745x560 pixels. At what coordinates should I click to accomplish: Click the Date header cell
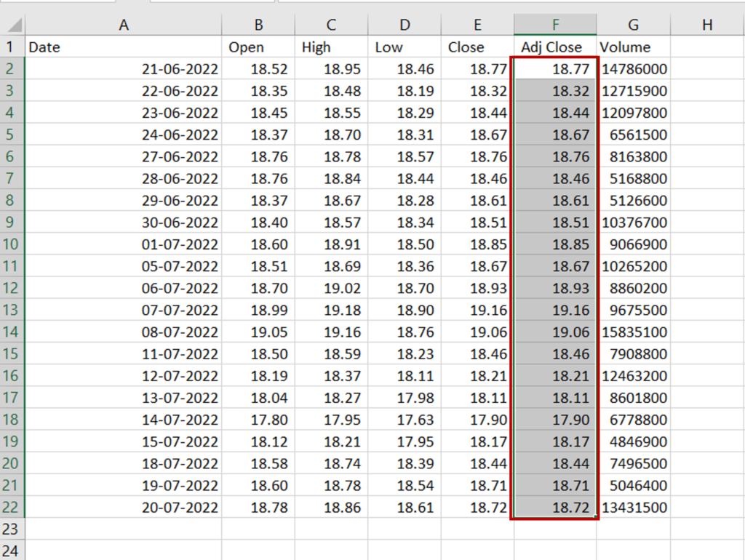[124, 47]
